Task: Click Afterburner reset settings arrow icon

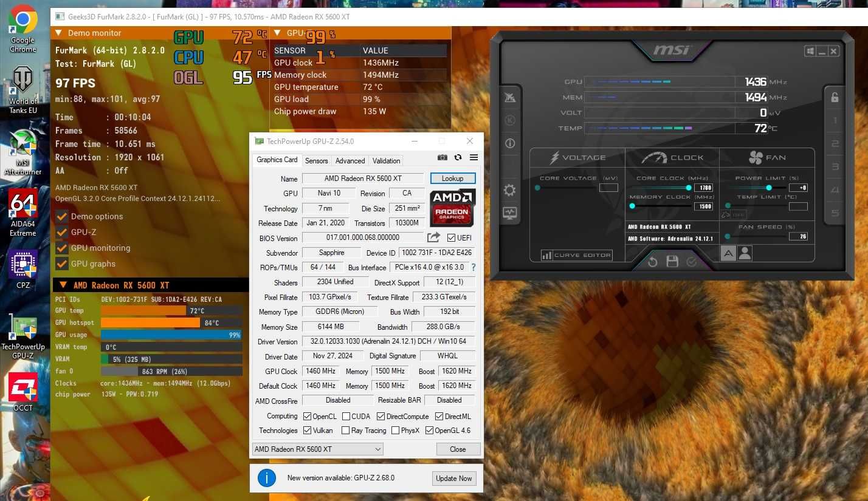Action: (x=652, y=262)
